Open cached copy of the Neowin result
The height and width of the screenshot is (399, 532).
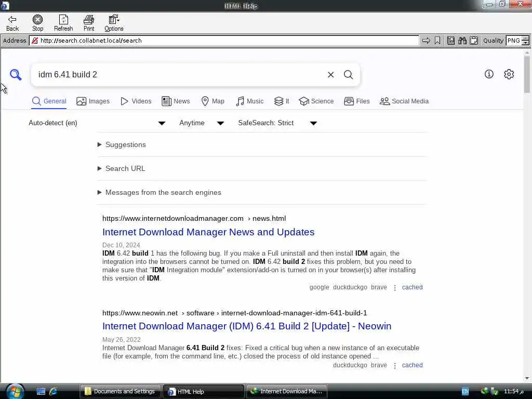point(412,365)
